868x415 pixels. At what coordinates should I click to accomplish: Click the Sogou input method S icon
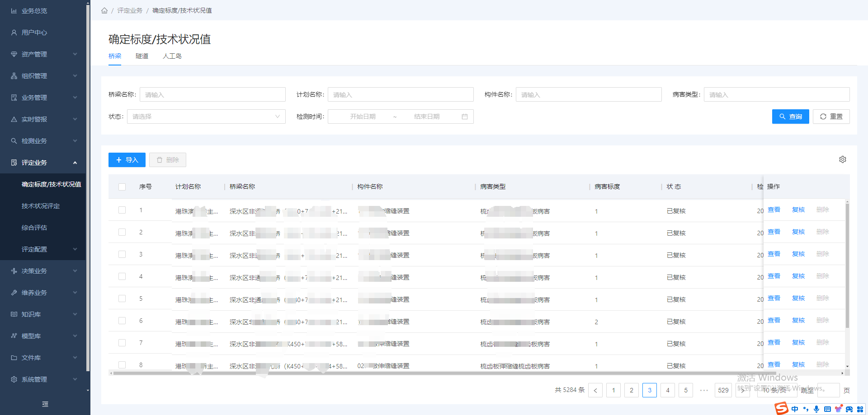point(782,408)
